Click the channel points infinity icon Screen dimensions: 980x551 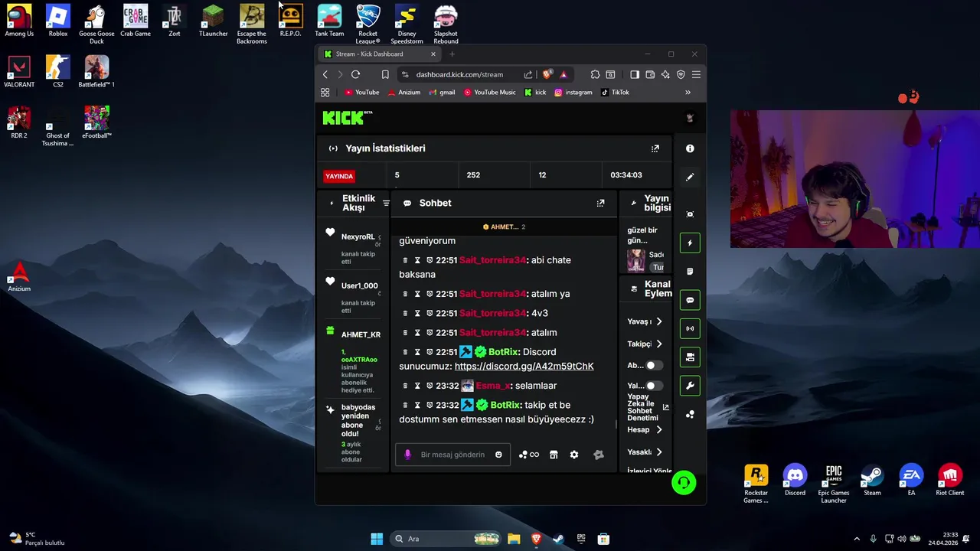point(529,455)
